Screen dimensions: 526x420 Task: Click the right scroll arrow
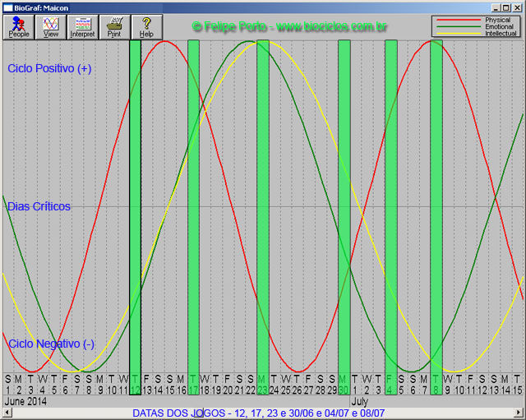(519, 413)
